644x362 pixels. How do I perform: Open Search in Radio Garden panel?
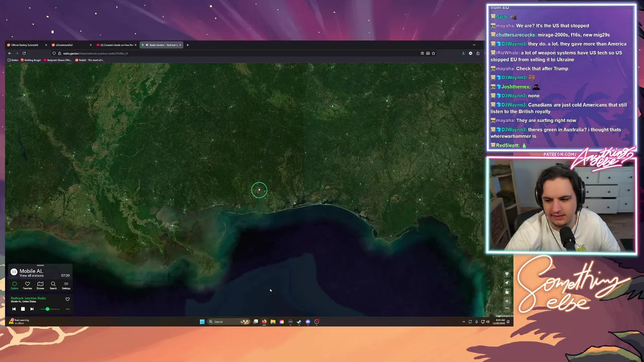[x=53, y=286]
